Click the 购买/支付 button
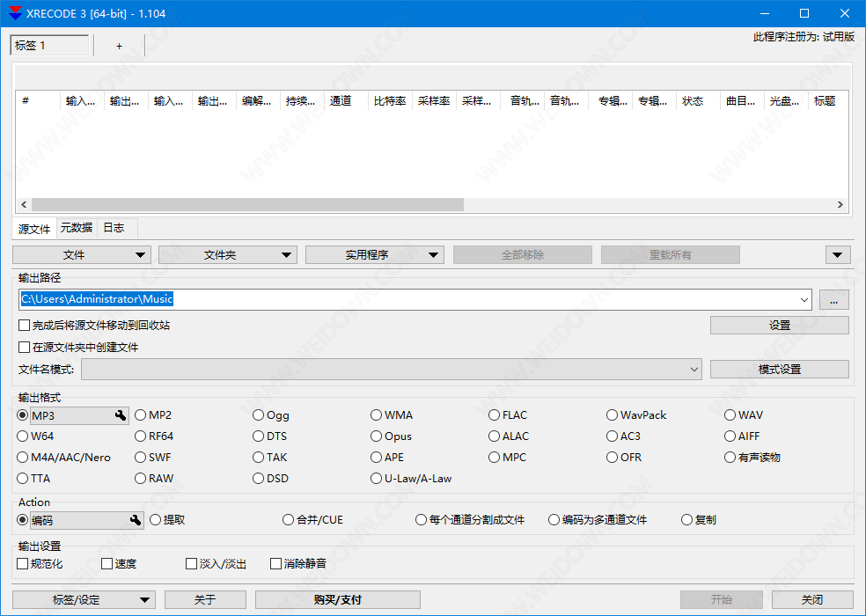Screen dimensions: 866x616 point(337,600)
